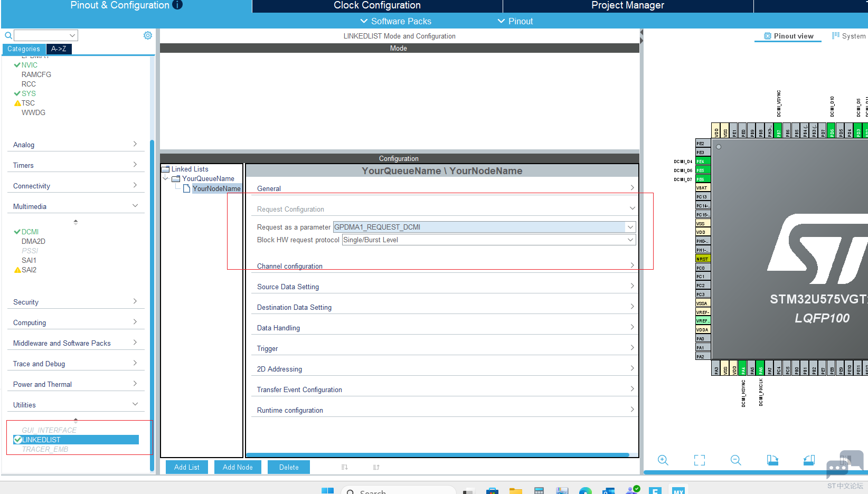Click the VBAT pin on the chip
The width and height of the screenshot is (868, 494).
tap(703, 188)
